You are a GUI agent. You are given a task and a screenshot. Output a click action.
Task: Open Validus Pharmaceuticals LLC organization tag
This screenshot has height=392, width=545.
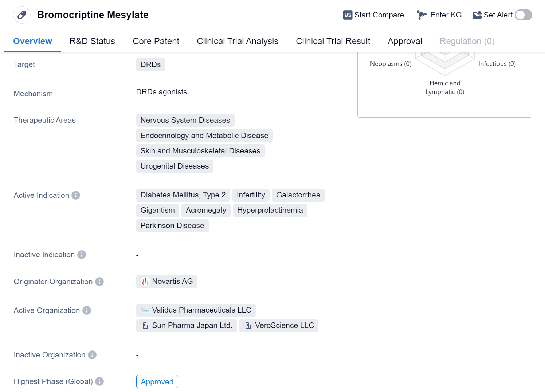pyautogui.click(x=196, y=310)
